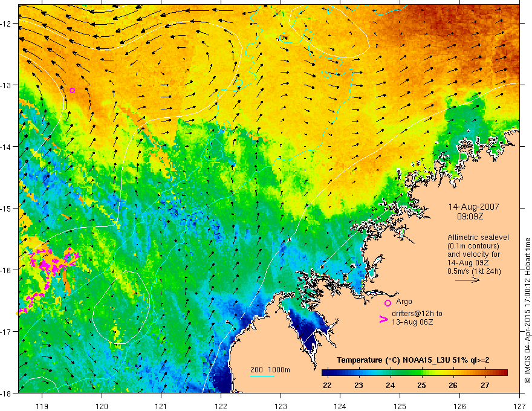Click latitude axis label -15

[x=5, y=209]
